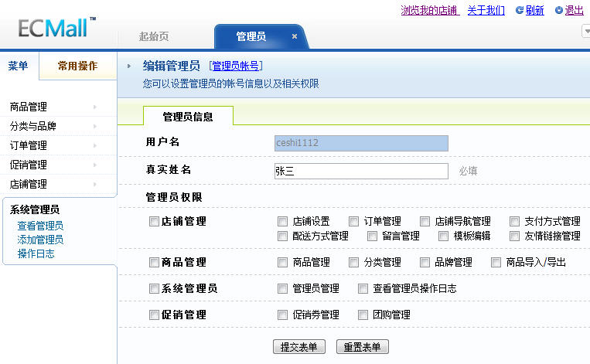This screenshot has width=590, height=364.
Task: Enable the 订单管理 permission checkbox
Action: pyautogui.click(x=354, y=222)
